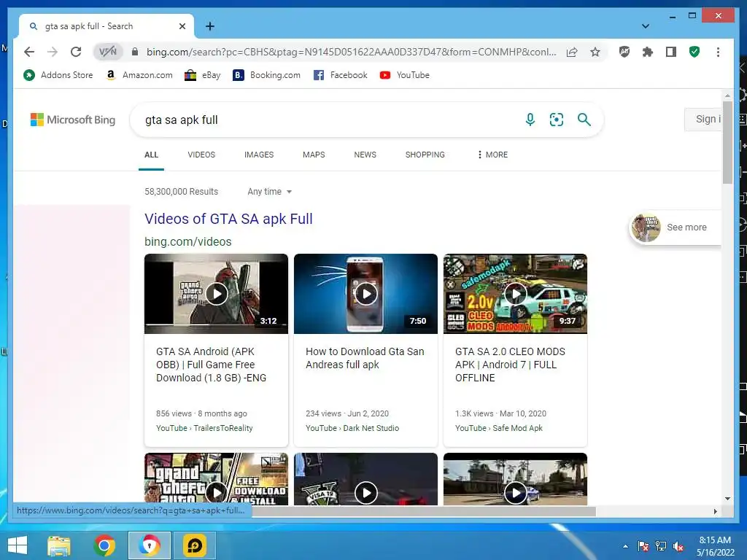Image resolution: width=747 pixels, height=560 pixels.
Task: Click the horizontal scrollbar right arrow
Action: pyautogui.click(x=715, y=511)
